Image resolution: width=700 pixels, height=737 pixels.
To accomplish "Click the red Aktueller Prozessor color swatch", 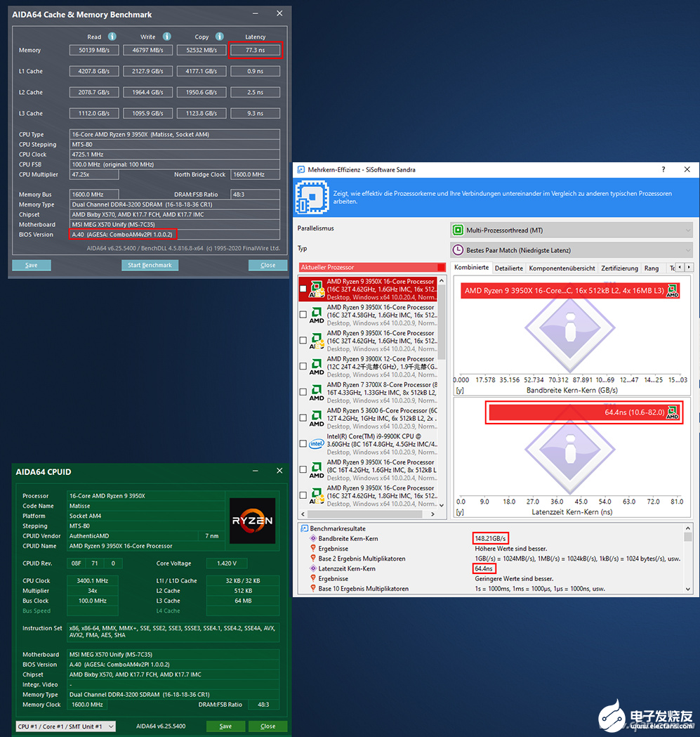I will coord(441,267).
